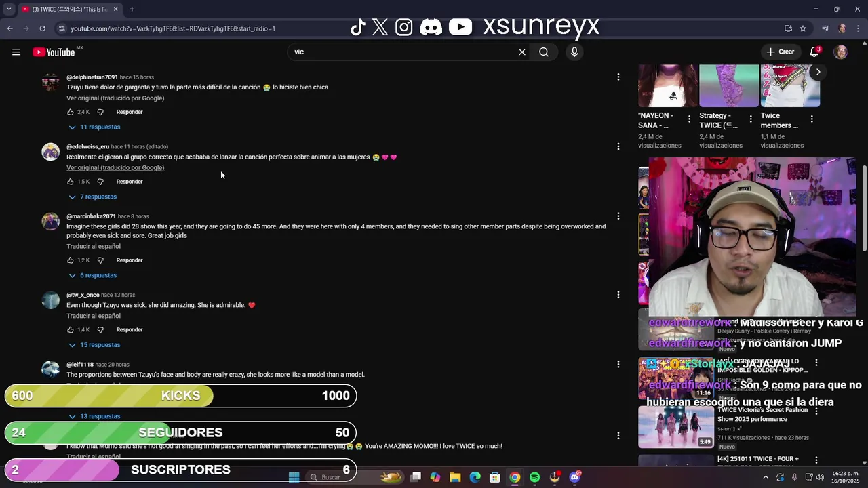Open options for @delphinetran7091's comment
This screenshot has width=868, height=488.
618,77
